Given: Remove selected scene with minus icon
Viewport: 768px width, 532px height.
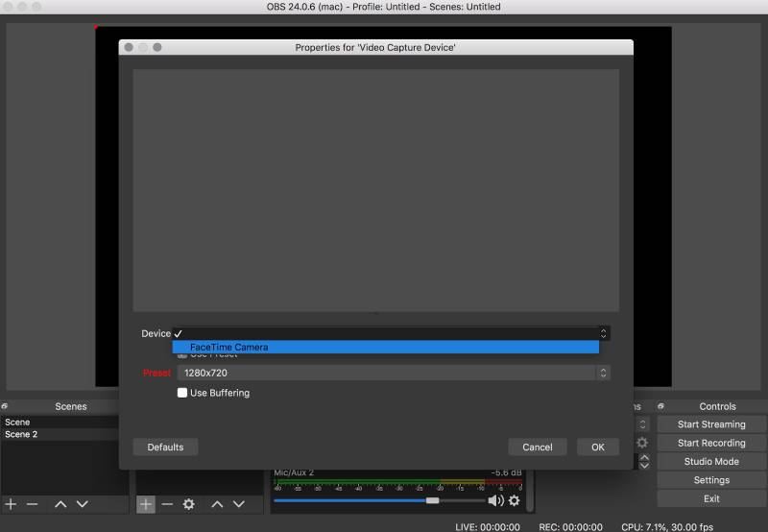Looking at the screenshot, I should tap(33, 503).
